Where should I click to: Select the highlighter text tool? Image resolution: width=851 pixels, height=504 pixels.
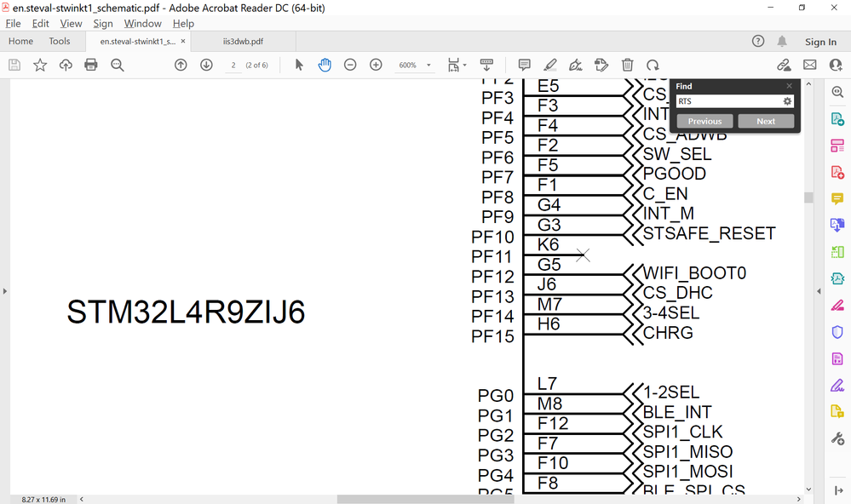(549, 65)
